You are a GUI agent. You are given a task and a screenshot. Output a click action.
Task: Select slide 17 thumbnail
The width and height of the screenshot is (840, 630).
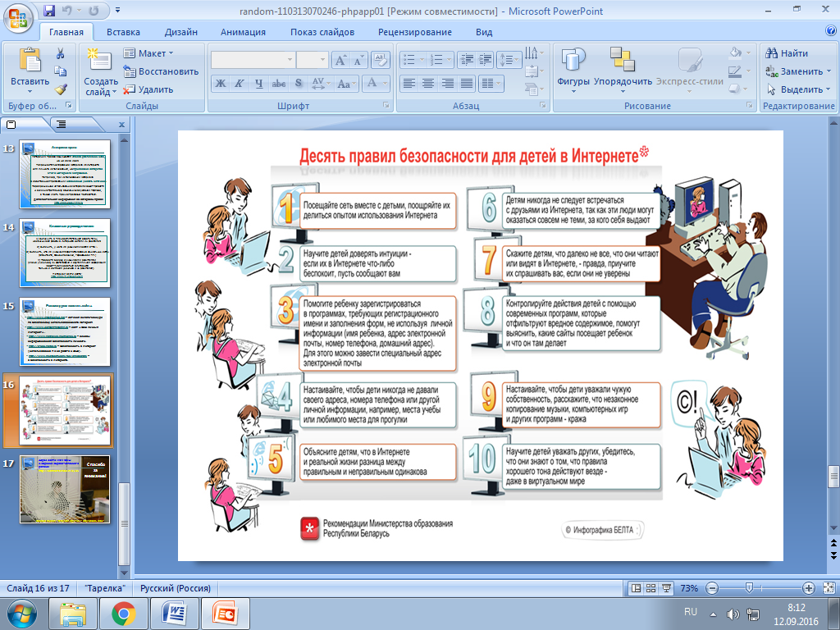(65, 489)
